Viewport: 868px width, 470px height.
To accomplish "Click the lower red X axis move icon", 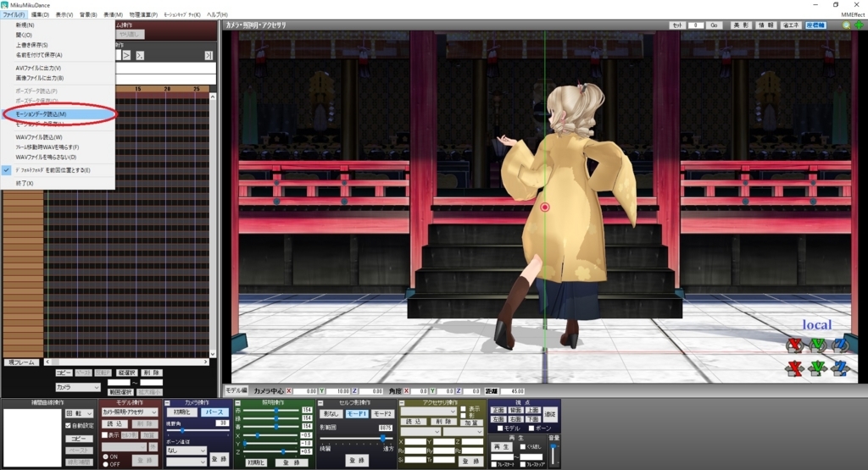I will pos(795,368).
